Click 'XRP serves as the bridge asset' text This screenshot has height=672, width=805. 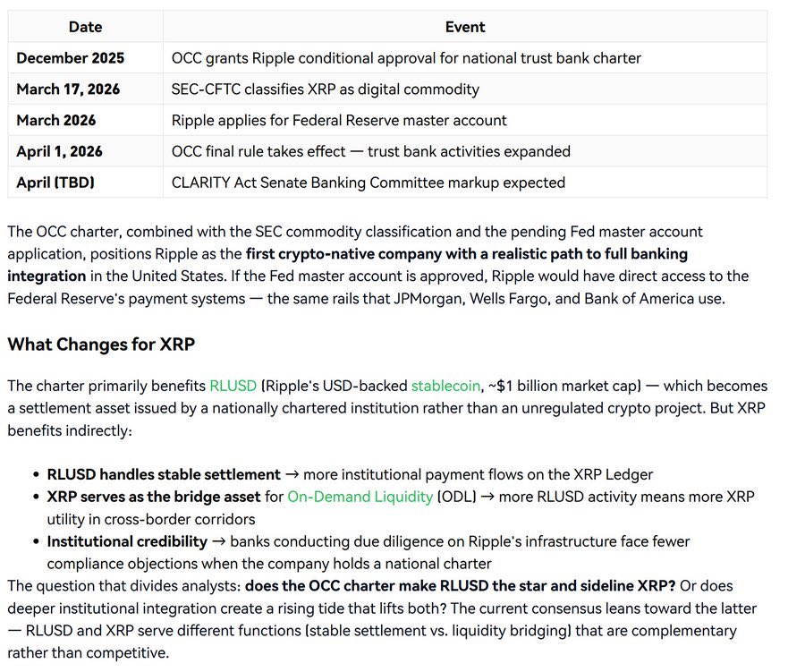tap(154, 497)
